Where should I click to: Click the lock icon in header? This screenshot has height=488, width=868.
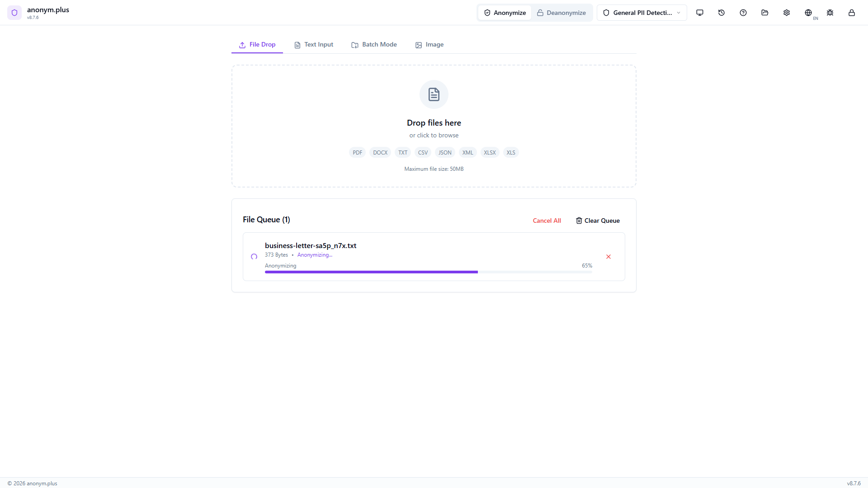852,13
